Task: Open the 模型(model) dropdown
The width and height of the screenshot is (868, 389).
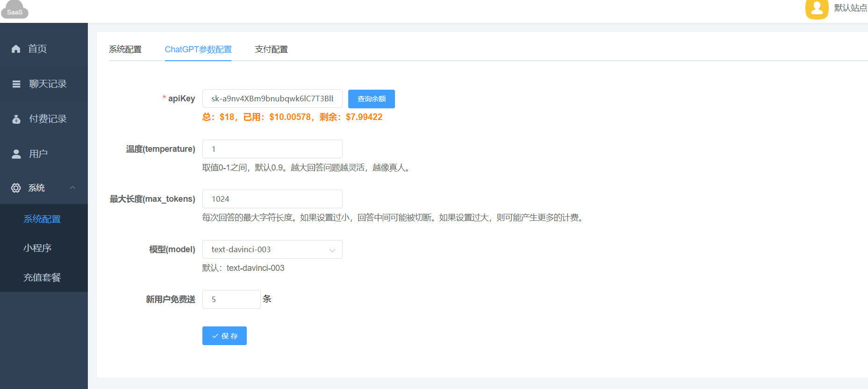Action: 273,249
